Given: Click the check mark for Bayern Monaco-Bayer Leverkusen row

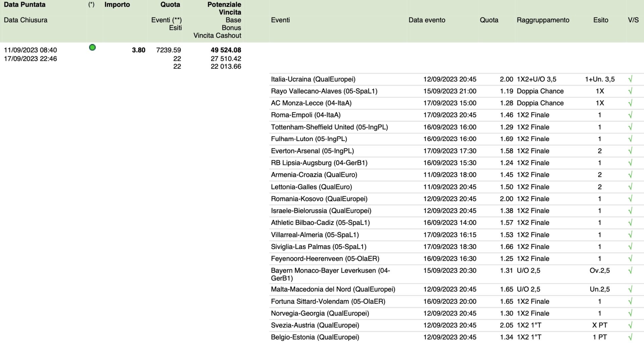Looking at the screenshot, I should click(x=630, y=271).
